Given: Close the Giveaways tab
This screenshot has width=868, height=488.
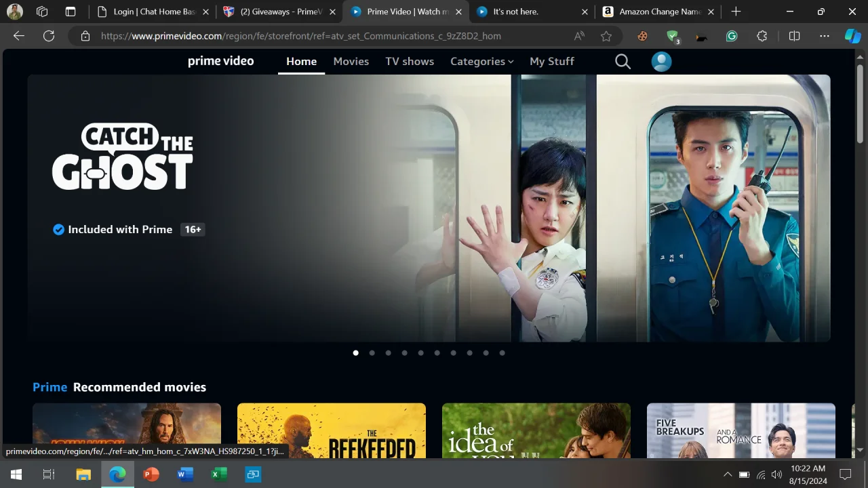Looking at the screenshot, I should pyautogui.click(x=332, y=12).
